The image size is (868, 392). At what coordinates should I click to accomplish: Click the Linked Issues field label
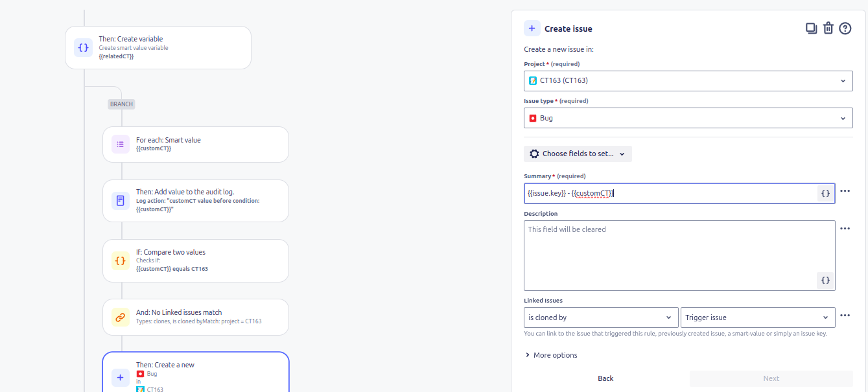[x=543, y=301]
